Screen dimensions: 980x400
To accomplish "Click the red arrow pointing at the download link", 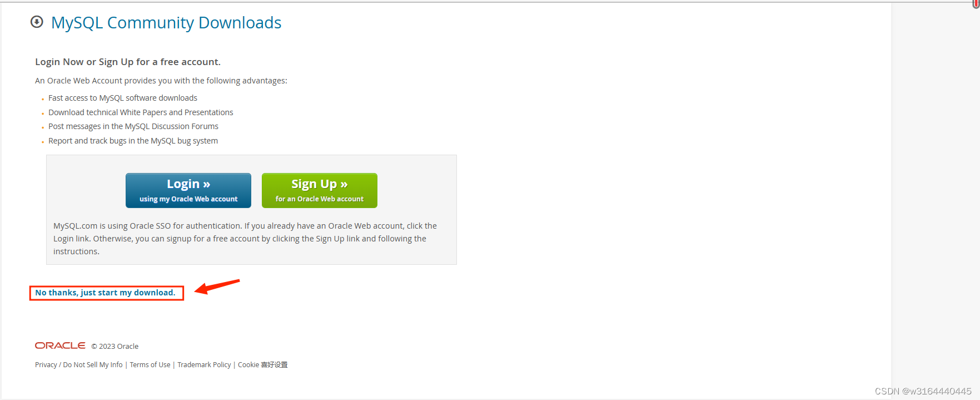I will (217, 287).
